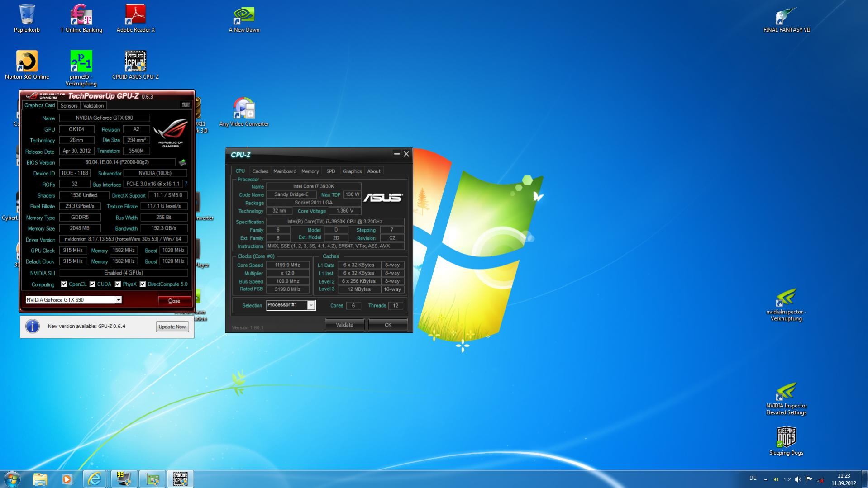The width and height of the screenshot is (868, 488).
Task: Click the Action Center flag tray icon
Action: (809, 479)
